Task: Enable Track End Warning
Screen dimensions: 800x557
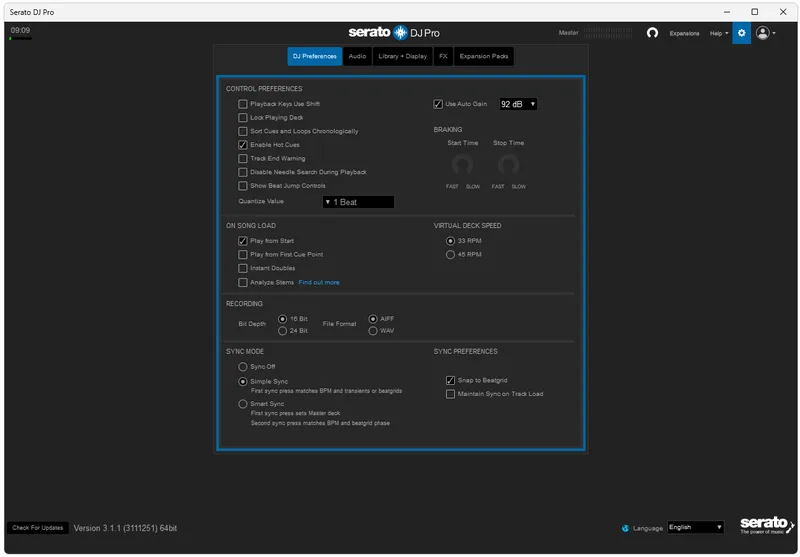Action: tap(243, 159)
